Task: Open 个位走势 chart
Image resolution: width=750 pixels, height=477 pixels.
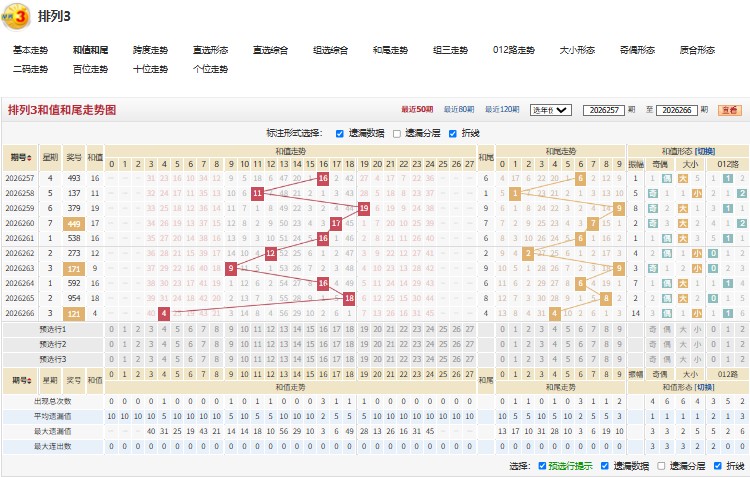Action: [210, 69]
